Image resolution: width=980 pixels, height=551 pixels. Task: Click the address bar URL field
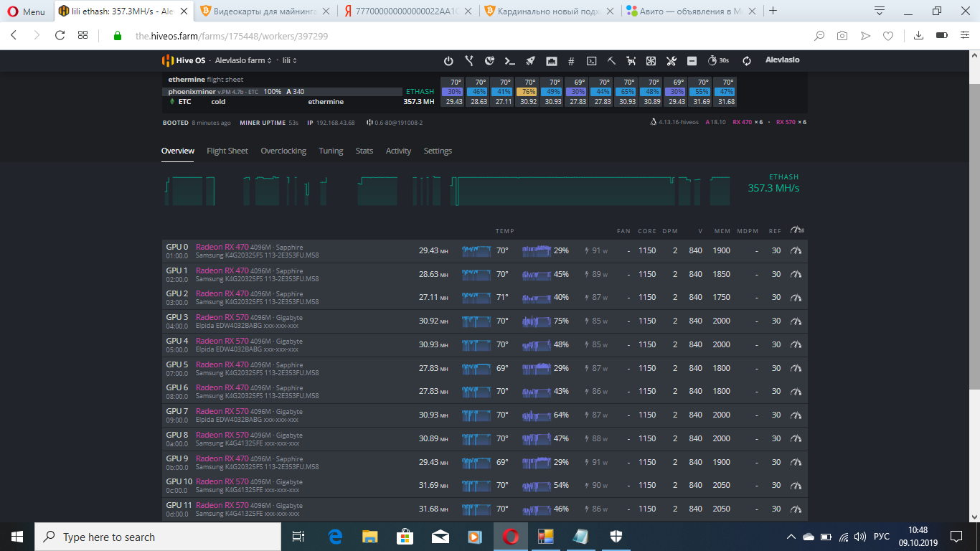459,35
